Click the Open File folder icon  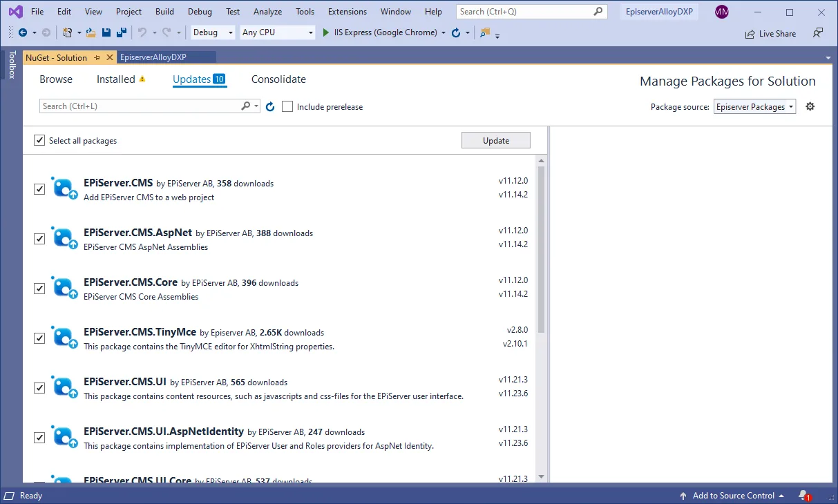(x=91, y=32)
